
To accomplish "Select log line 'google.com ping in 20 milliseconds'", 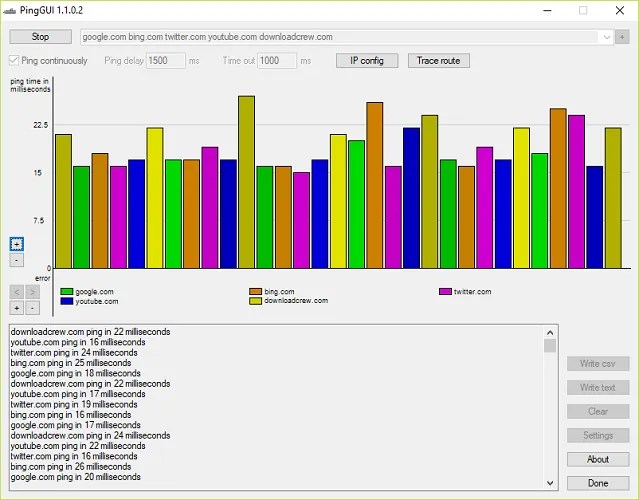I will 75,477.
